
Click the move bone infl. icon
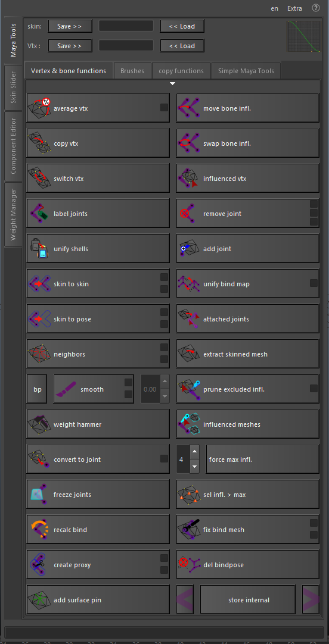[189, 108]
